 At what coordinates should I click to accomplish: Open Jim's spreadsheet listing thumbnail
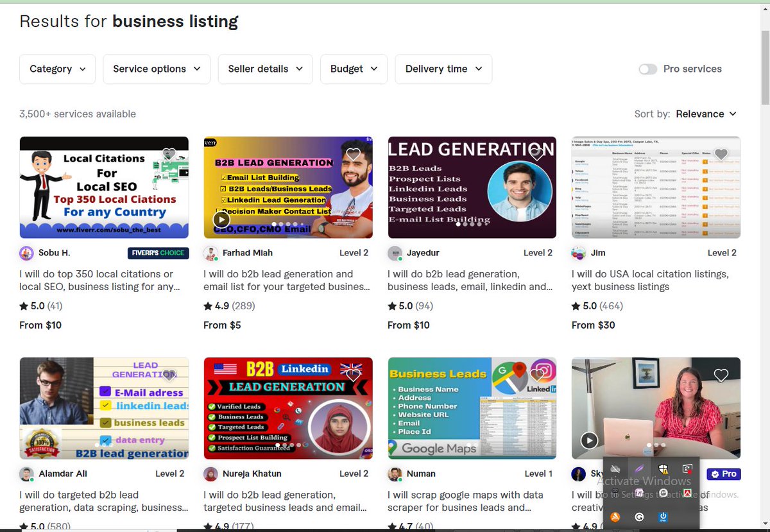656,187
